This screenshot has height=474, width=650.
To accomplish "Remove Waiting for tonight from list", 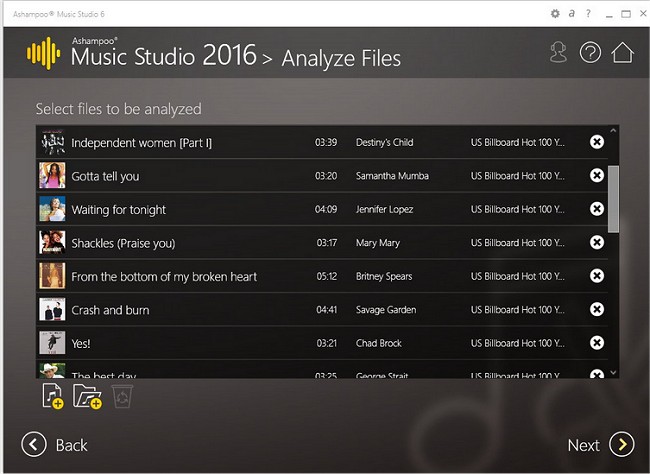I will [x=597, y=209].
